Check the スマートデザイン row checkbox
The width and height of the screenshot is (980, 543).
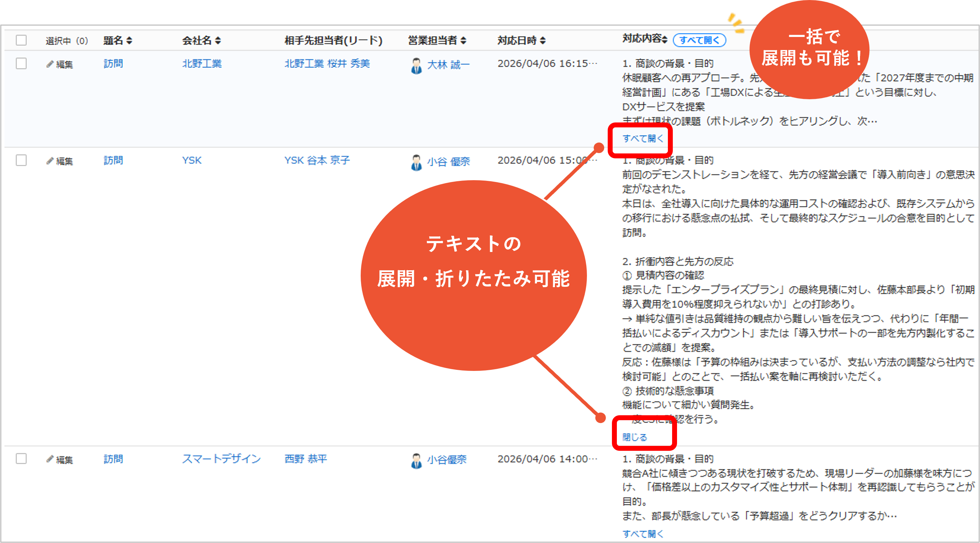pos(21,459)
